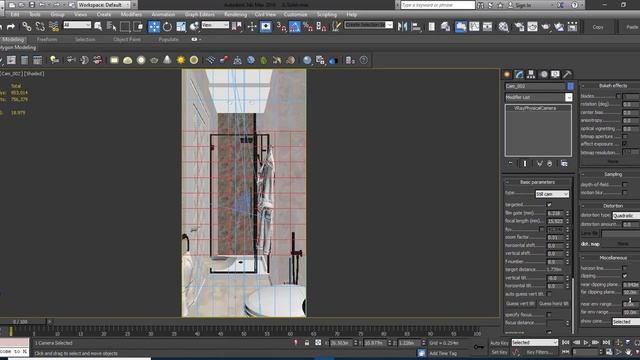Viewport: 640px width, 360px height.
Task: Open the Edit menu
Action: click(x=15, y=15)
